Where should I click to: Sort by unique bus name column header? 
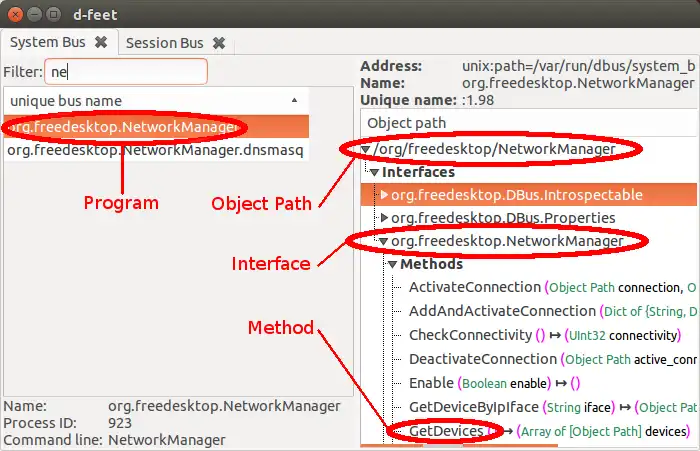click(x=156, y=101)
